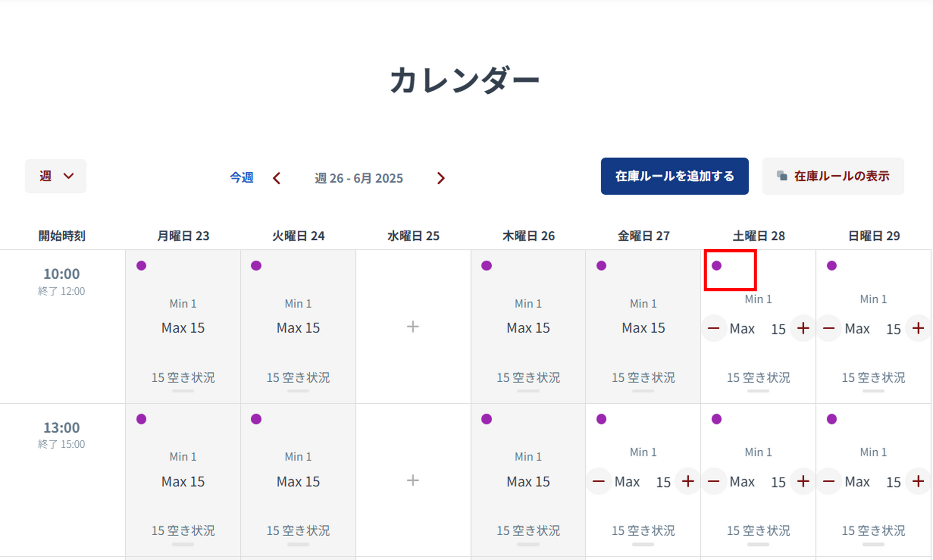Click 在庫ルールの表示 button
Viewport: 933px width, 560px height.
[833, 176]
